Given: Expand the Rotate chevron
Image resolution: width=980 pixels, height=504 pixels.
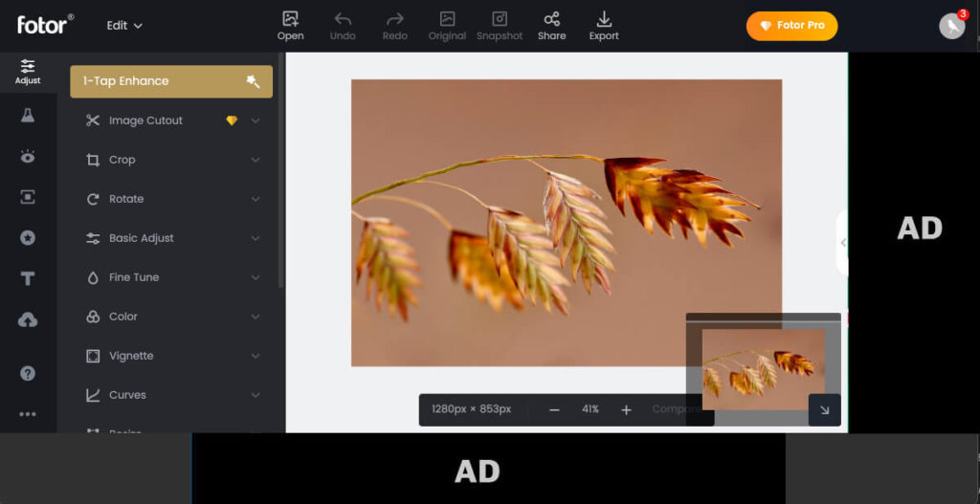Looking at the screenshot, I should coord(256,199).
